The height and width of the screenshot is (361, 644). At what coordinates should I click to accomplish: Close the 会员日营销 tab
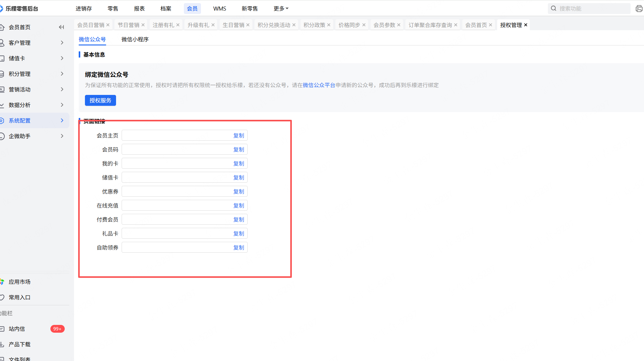click(x=108, y=25)
